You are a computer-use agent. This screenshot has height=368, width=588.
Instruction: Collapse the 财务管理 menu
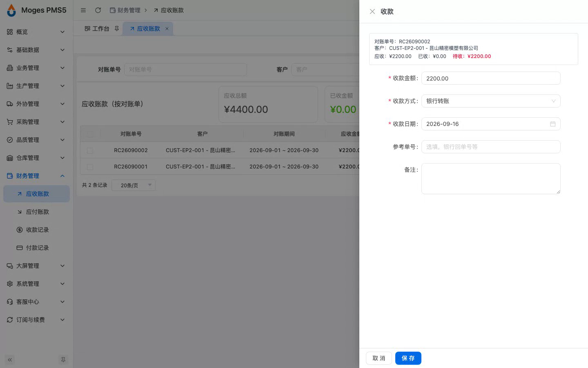[37, 176]
